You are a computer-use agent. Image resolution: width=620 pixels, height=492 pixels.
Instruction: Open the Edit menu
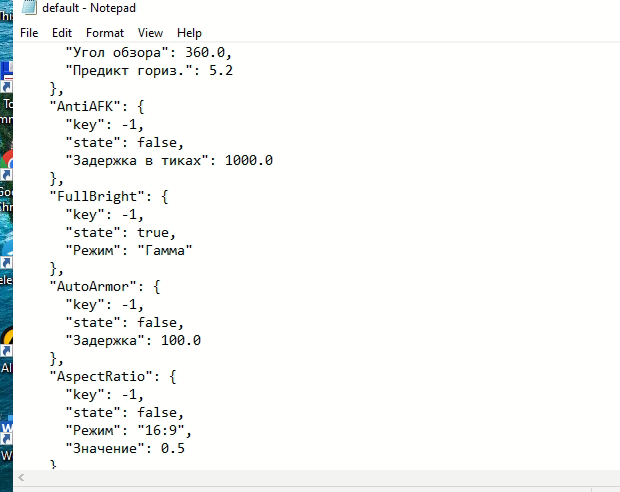(x=62, y=33)
